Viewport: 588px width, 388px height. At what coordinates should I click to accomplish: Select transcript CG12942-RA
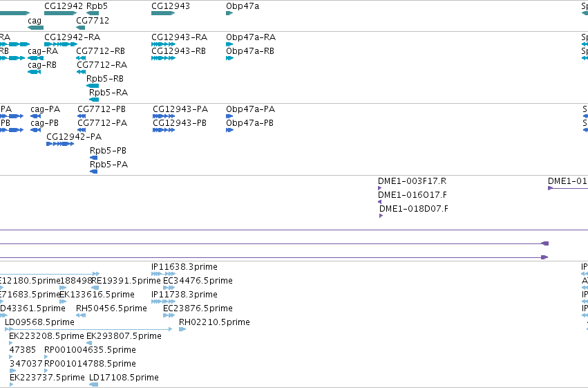(x=61, y=44)
